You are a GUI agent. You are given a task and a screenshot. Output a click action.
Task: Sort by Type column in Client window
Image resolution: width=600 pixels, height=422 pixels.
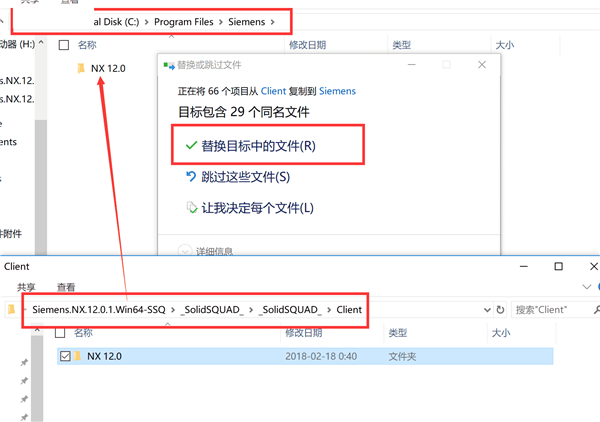[398, 333]
